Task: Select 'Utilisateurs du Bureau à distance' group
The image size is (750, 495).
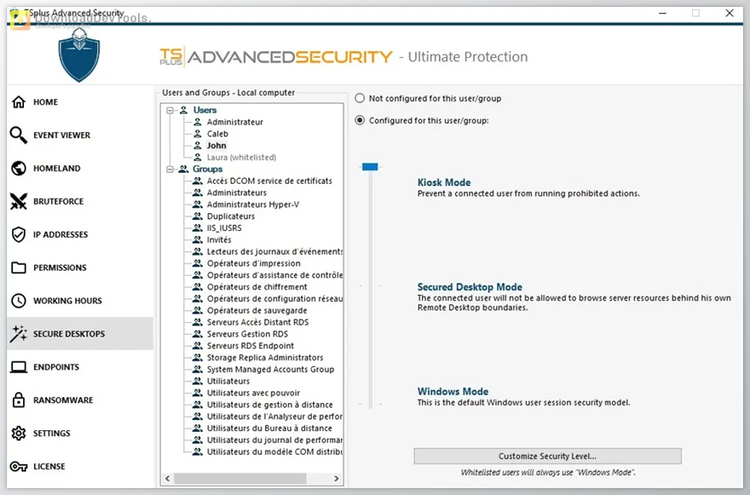Action: point(269,428)
